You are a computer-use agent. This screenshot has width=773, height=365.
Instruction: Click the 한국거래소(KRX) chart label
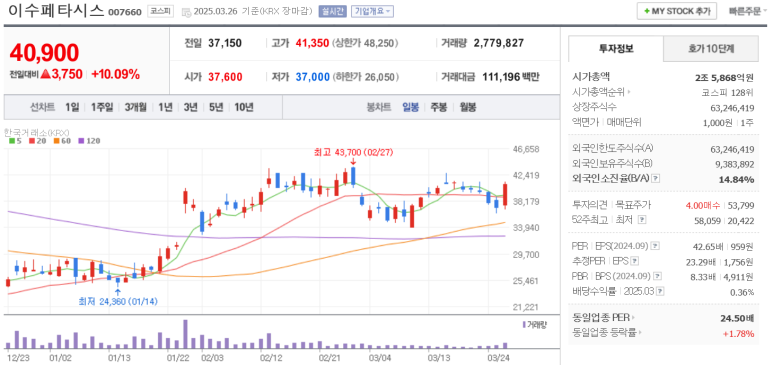click(x=36, y=133)
